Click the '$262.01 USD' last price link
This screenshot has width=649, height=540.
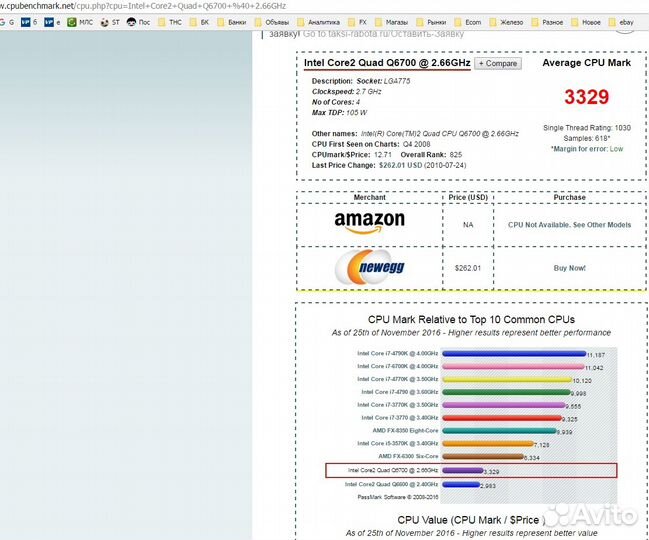click(x=400, y=165)
